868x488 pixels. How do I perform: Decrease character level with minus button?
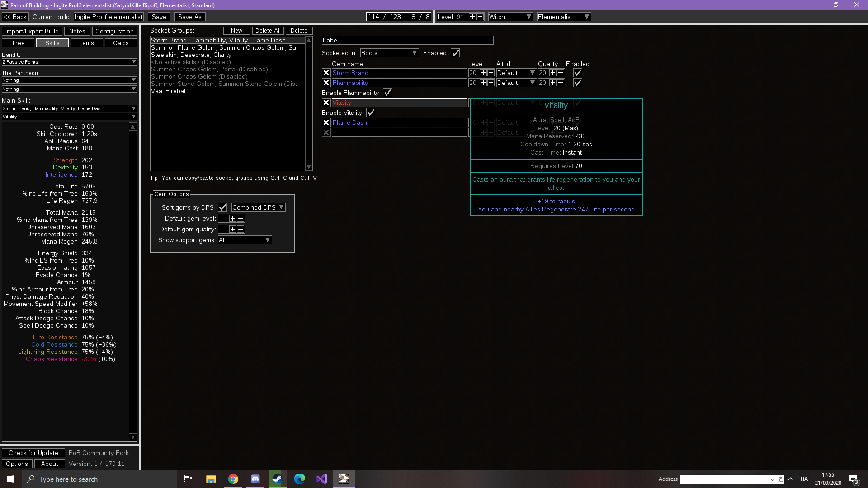pos(480,17)
